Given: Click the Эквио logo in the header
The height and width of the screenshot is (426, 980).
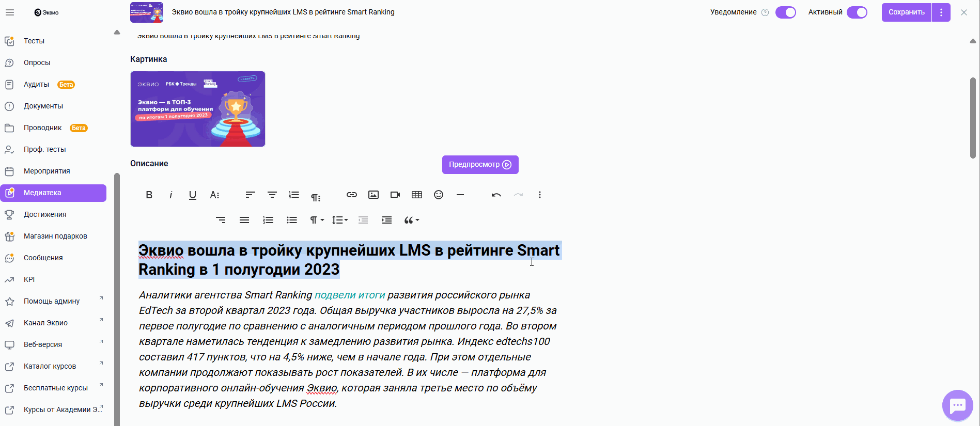Looking at the screenshot, I should tap(46, 12).
